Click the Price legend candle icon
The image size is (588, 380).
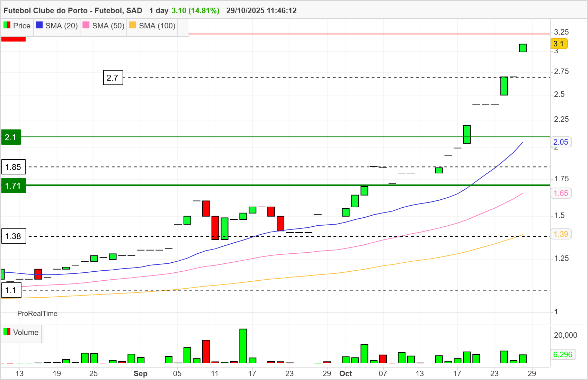pyautogui.click(x=7, y=25)
